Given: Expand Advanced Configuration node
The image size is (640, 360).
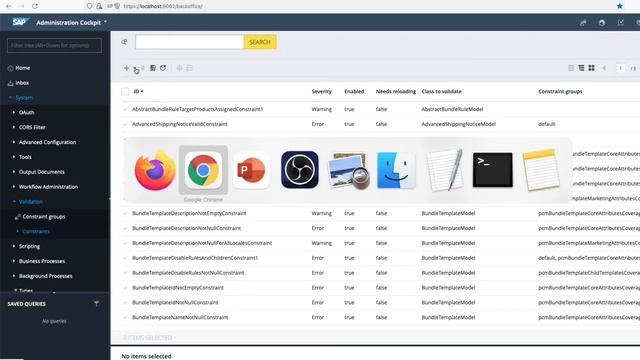Looking at the screenshot, I should coord(14,142).
